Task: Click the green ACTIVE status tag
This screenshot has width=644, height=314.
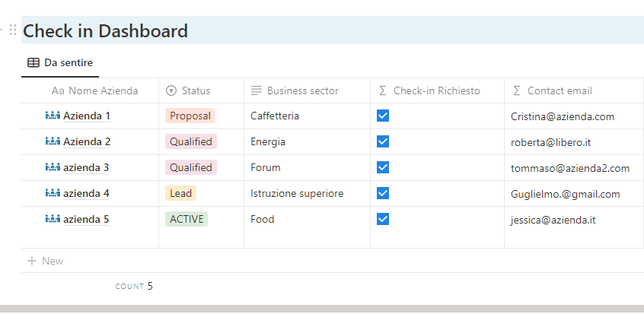Action: [x=187, y=219]
